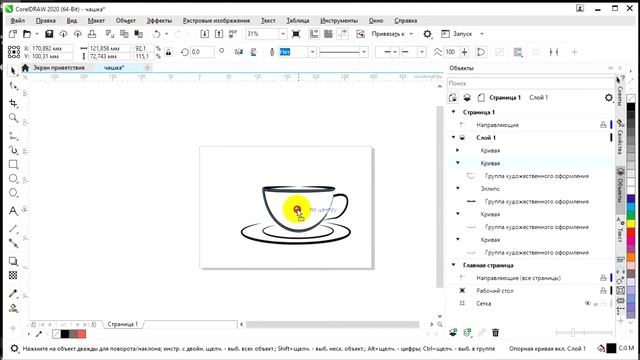Click the full-screen preview icon next to zoom
This screenshot has height=360, width=640.
[296, 34]
